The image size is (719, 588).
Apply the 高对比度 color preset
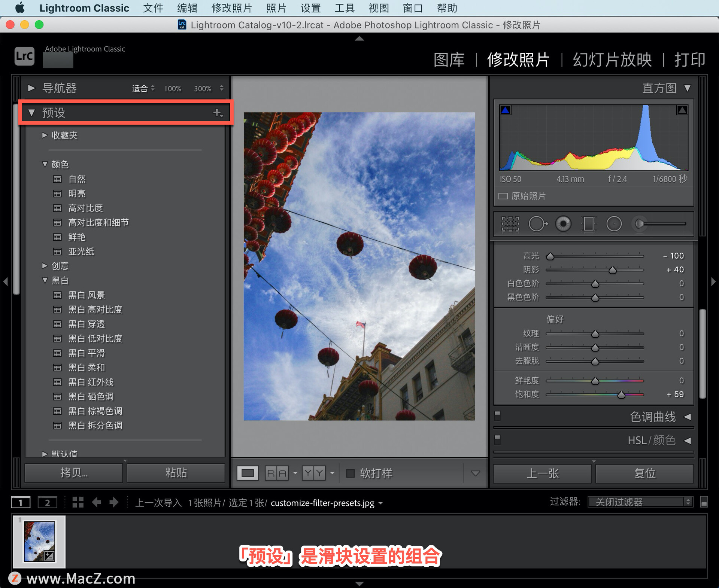point(85,208)
